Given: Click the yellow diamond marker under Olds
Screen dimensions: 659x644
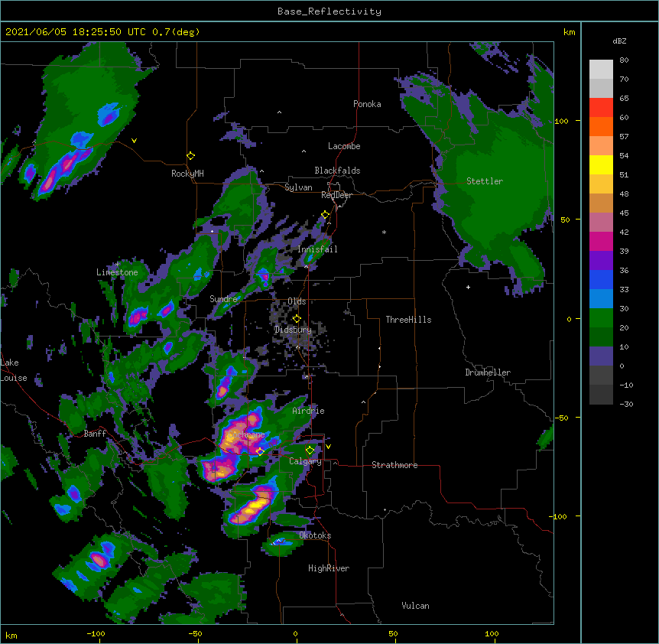Looking at the screenshot, I should [297, 319].
